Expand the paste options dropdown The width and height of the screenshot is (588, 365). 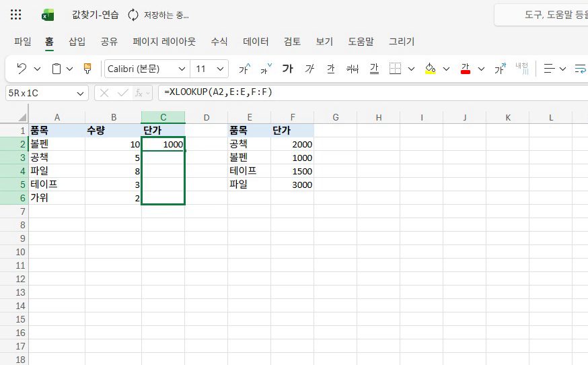69,69
